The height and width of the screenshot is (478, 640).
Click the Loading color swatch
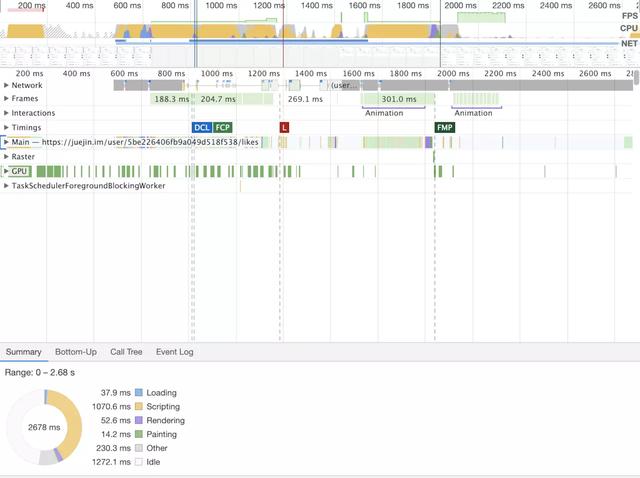(139, 393)
